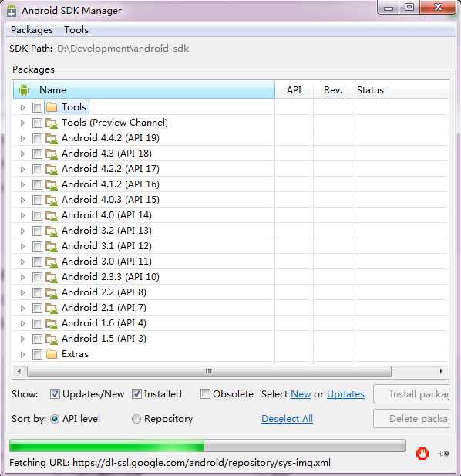Check the Android 4.3 (API 18) checkbox

point(37,154)
